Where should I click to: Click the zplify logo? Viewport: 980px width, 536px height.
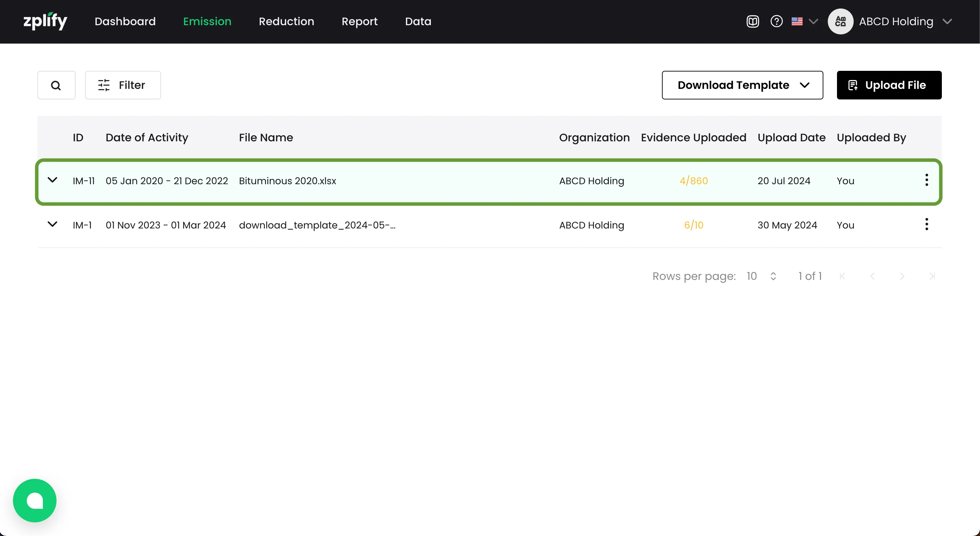(45, 21)
